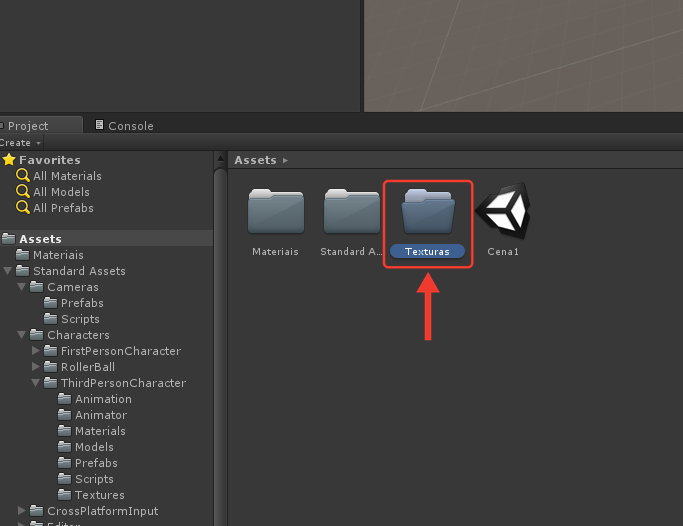This screenshot has width=683, height=526.
Task: Click search icon beside All Prefabs
Action: (23, 208)
